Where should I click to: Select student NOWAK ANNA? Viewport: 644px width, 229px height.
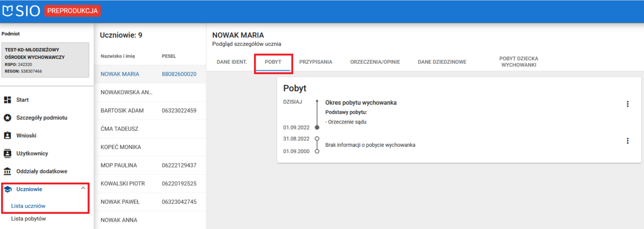[x=119, y=220]
